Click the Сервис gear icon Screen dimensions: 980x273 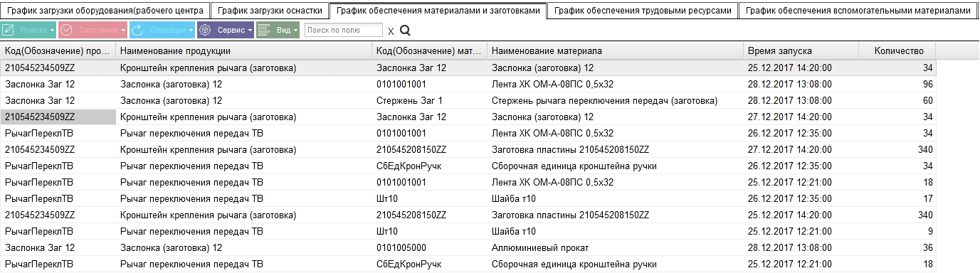point(205,31)
